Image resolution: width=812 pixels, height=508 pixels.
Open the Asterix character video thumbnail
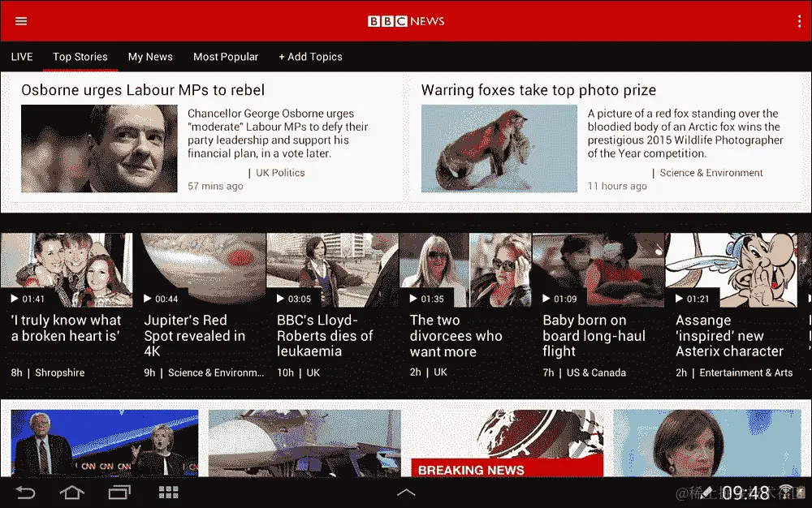[x=732, y=269]
